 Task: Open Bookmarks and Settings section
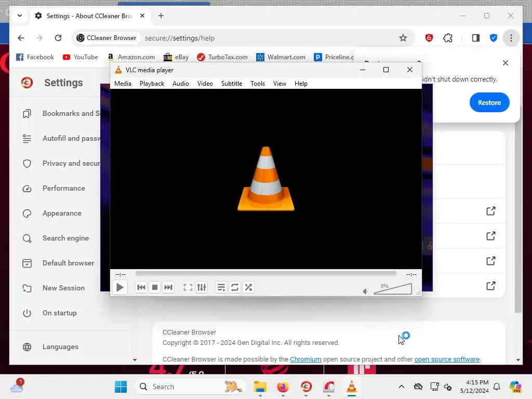[60, 113]
